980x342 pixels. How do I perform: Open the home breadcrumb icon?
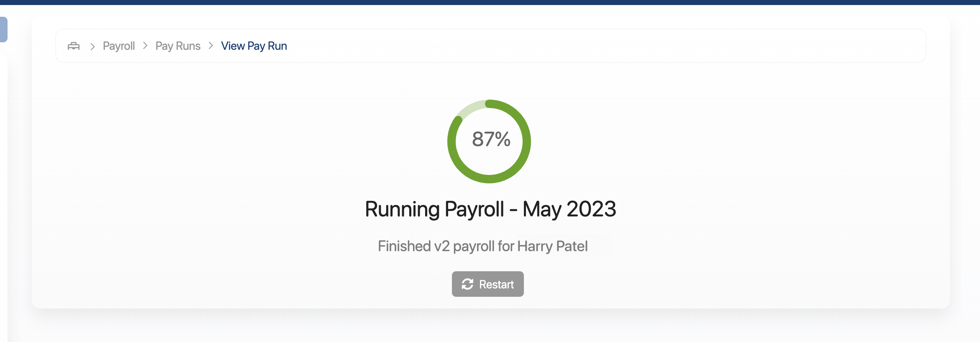click(74, 46)
